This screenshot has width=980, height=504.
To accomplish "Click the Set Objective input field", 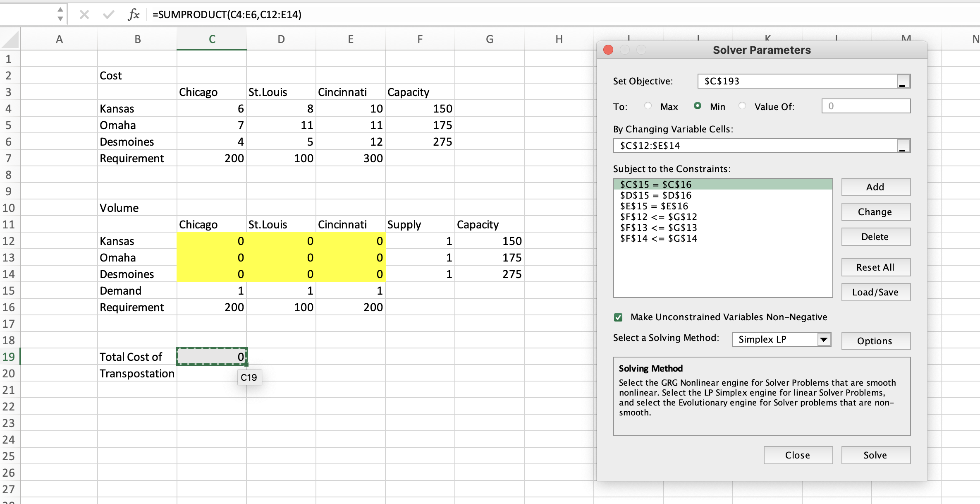I will [x=797, y=81].
